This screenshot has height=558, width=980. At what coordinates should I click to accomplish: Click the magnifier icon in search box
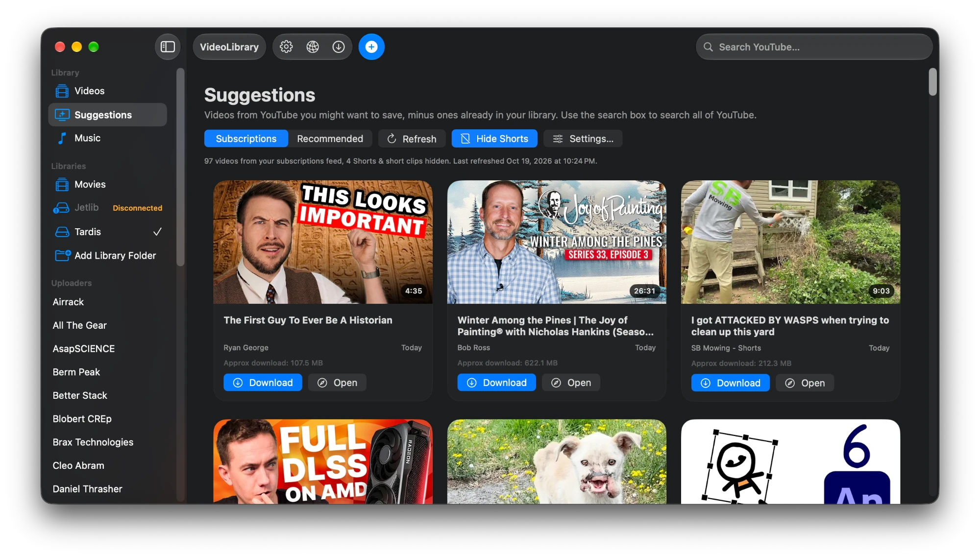[708, 47]
